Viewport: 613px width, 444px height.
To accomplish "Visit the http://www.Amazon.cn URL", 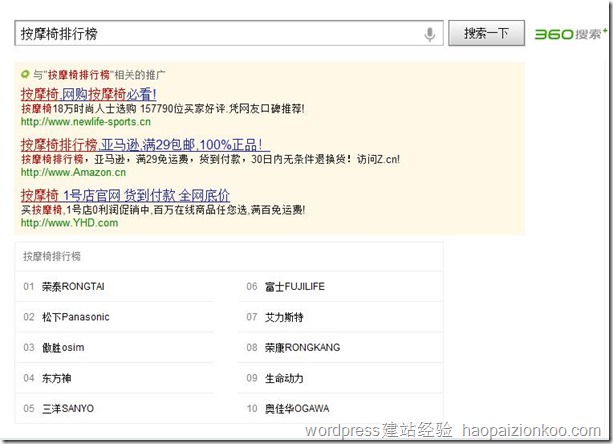I will click(73, 172).
